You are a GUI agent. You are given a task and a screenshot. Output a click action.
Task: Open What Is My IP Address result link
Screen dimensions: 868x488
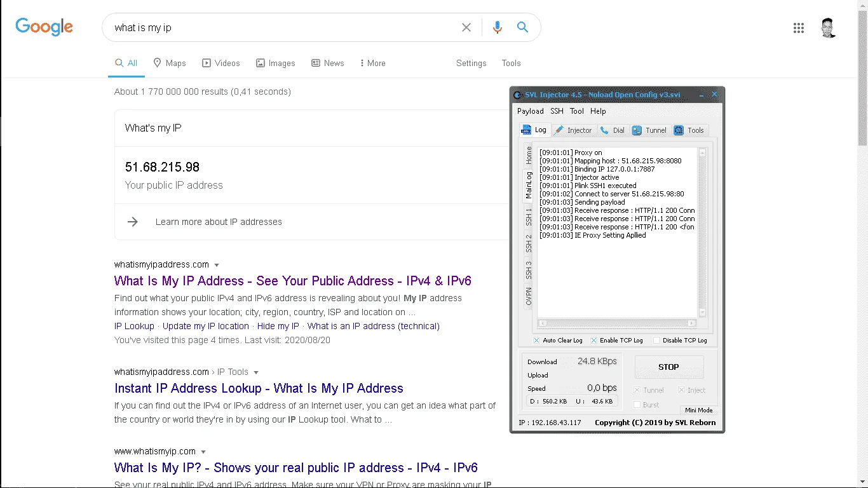[x=293, y=281]
